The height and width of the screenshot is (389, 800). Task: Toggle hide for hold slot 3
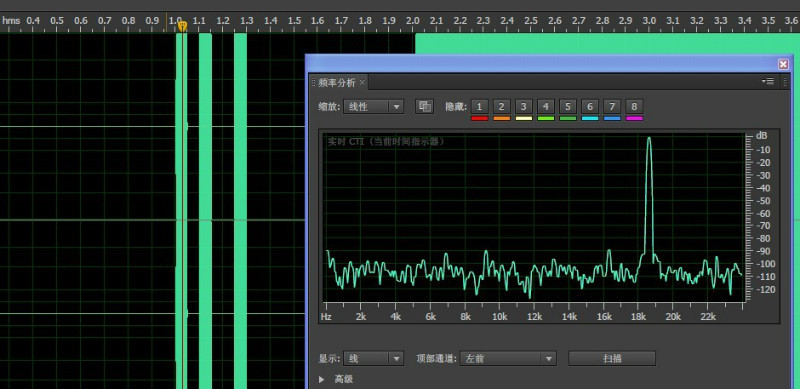pos(523,107)
